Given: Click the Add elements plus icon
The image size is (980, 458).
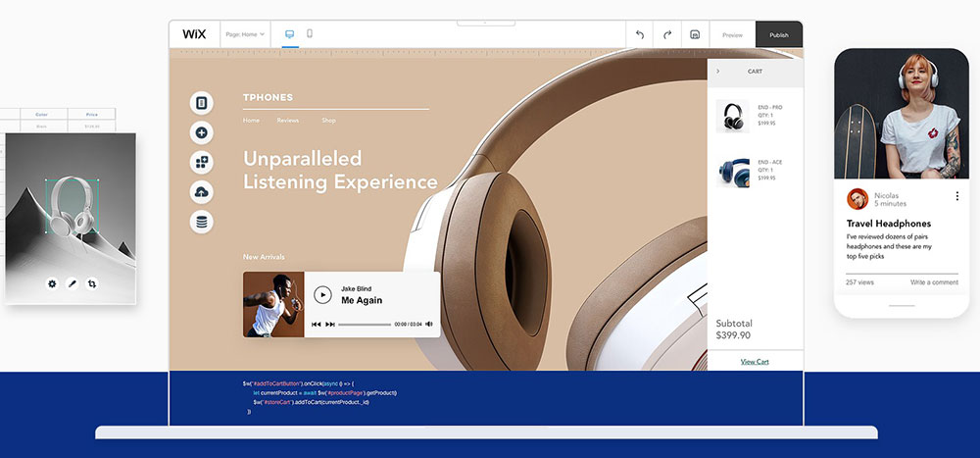Looking at the screenshot, I should click(202, 132).
